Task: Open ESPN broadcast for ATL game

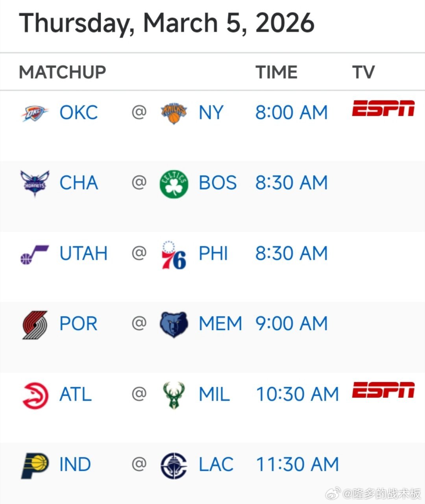Action: click(x=383, y=390)
